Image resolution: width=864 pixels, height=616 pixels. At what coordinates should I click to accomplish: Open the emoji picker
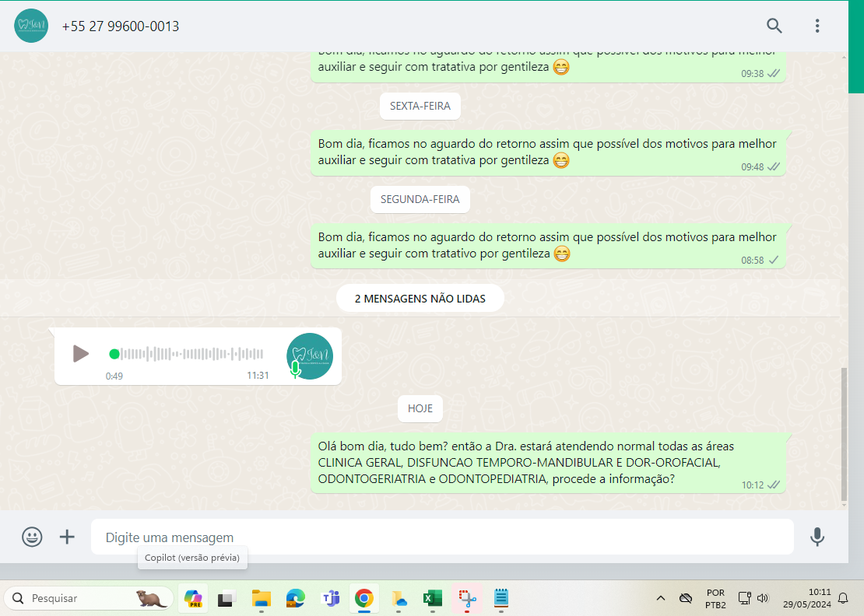coord(32,537)
